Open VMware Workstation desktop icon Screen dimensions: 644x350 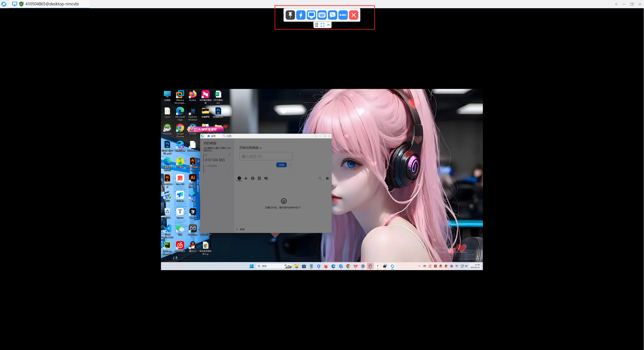(180, 97)
